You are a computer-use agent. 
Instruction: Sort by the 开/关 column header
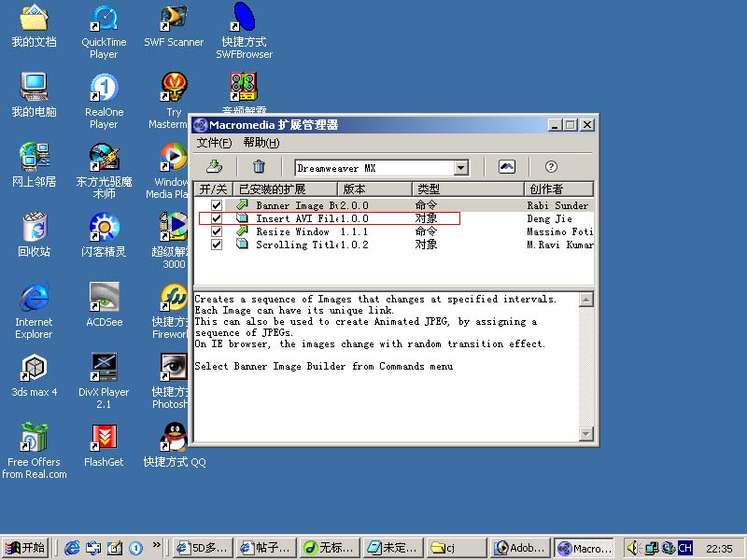(213, 189)
